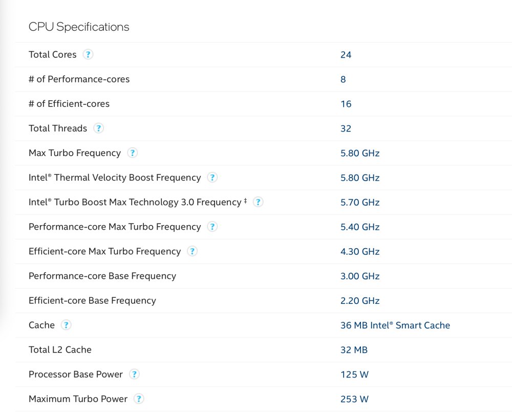
Task: Select the 3.00 GHz value
Action: (x=360, y=276)
